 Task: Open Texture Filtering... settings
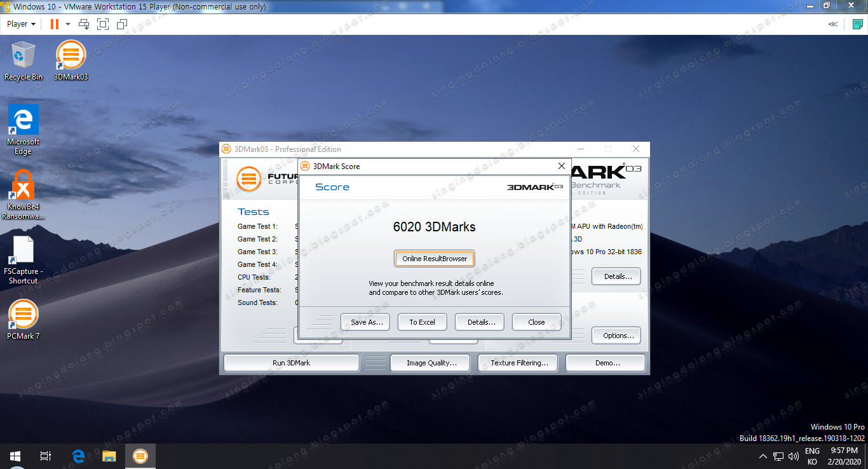point(517,363)
